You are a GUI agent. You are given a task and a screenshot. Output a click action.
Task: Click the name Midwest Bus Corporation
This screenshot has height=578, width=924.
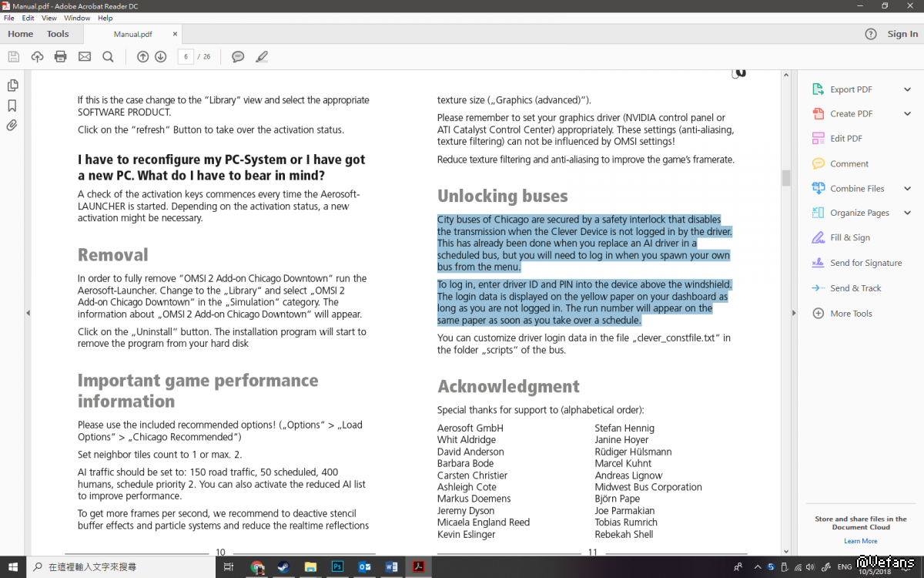pyautogui.click(x=648, y=487)
